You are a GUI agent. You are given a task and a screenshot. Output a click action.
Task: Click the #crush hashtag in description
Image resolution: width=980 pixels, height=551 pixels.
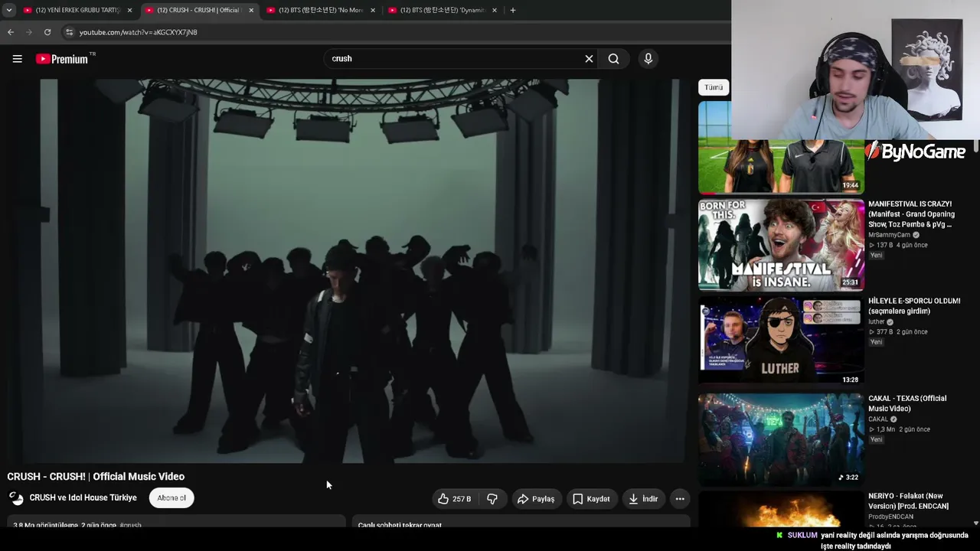tap(130, 525)
